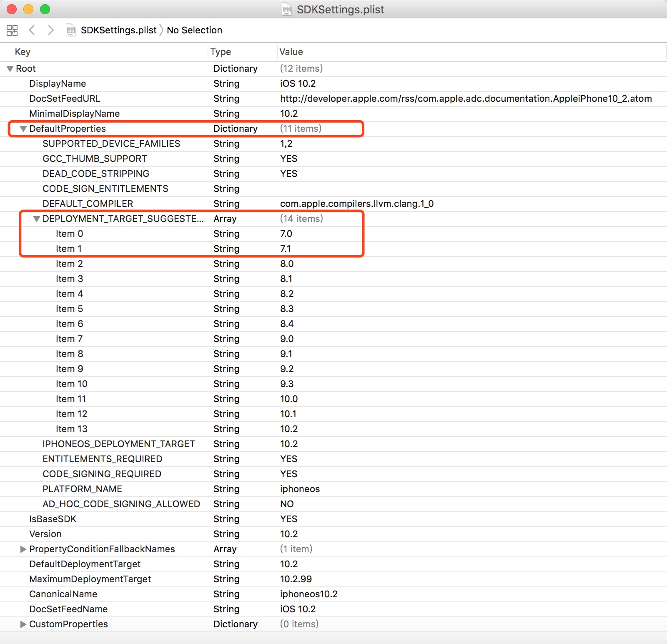Click the Key column header
The width and height of the screenshot is (667, 644).
click(x=23, y=52)
